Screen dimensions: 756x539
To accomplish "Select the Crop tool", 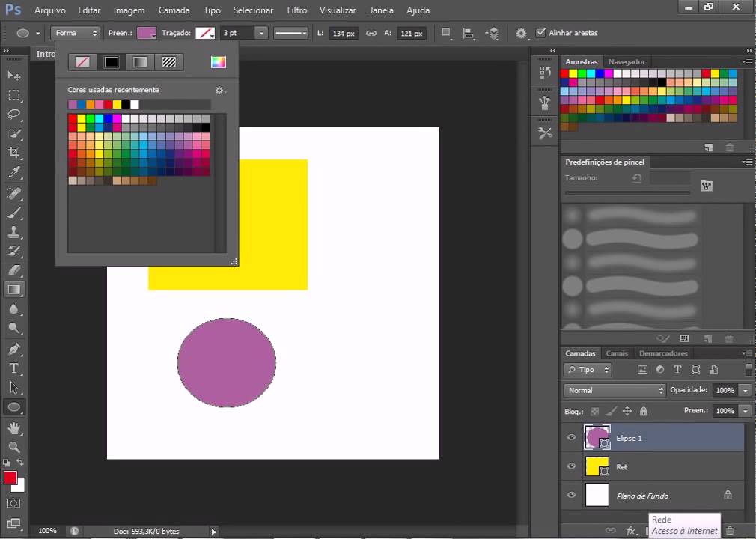I will click(14, 153).
